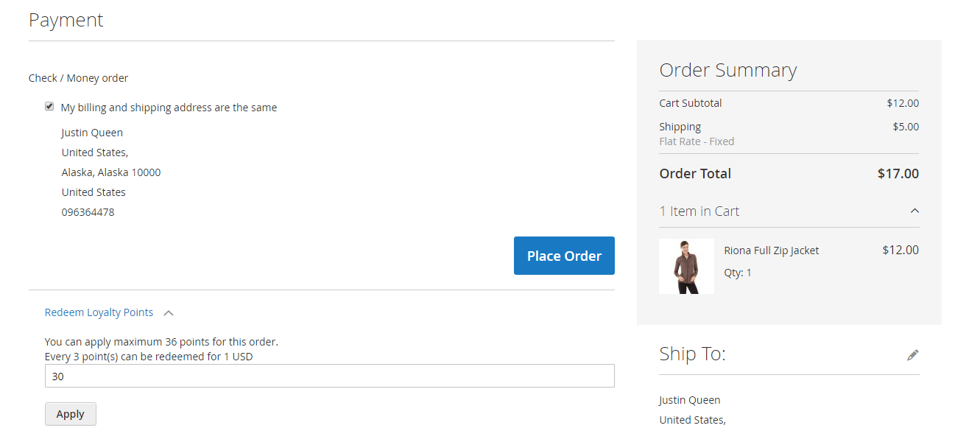Click the Flat Rate - Fixed shipping label

pyautogui.click(x=697, y=141)
